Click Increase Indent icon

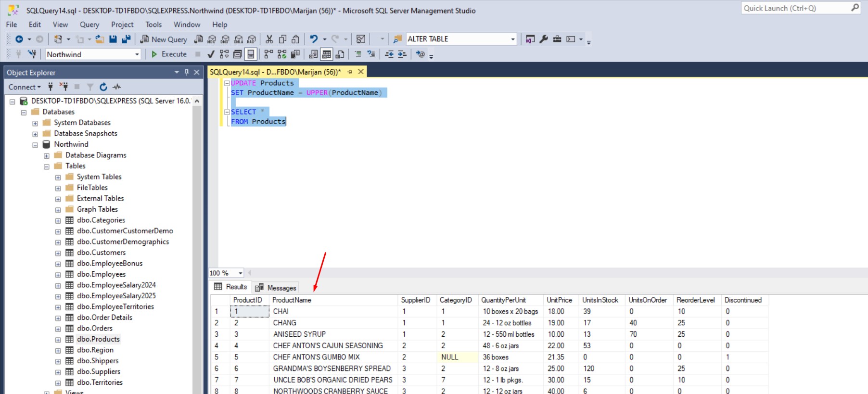tap(402, 54)
